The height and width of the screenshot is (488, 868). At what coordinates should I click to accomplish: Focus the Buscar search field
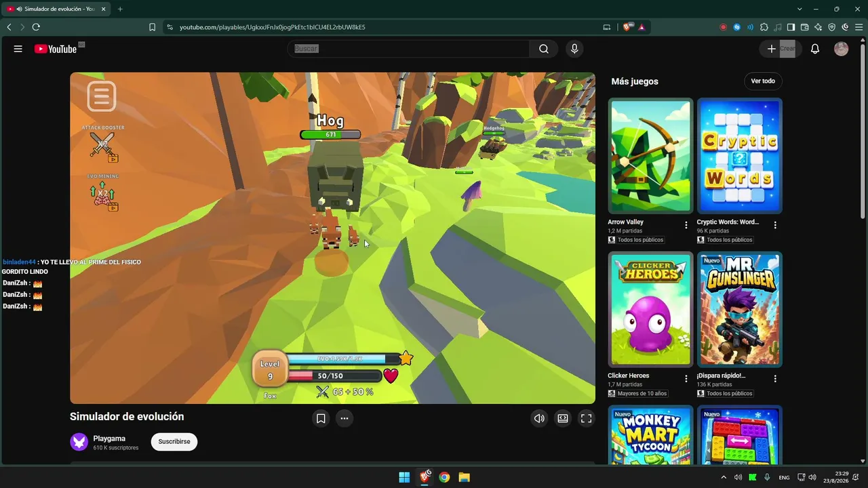pyautogui.click(x=410, y=49)
